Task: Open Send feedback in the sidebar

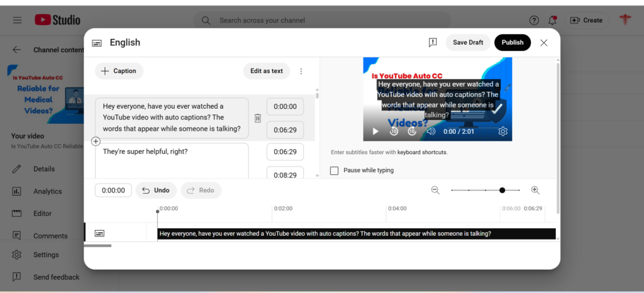Action: click(56, 277)
